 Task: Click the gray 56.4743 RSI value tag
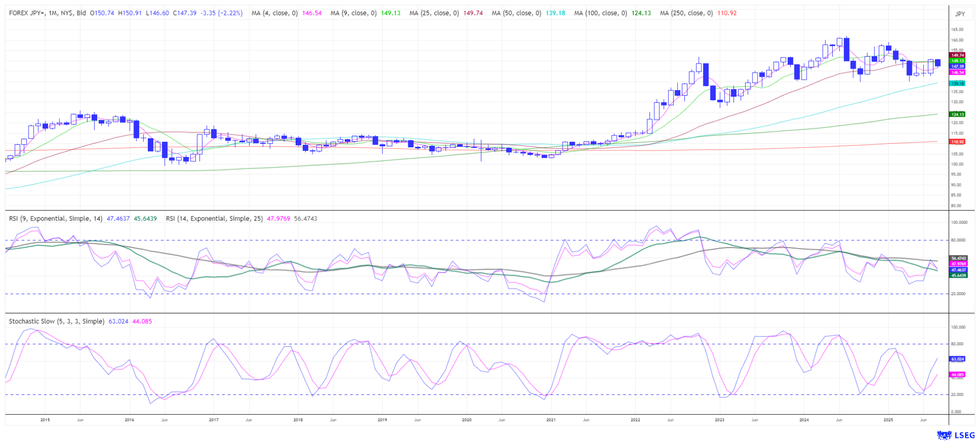coord(957,258)
